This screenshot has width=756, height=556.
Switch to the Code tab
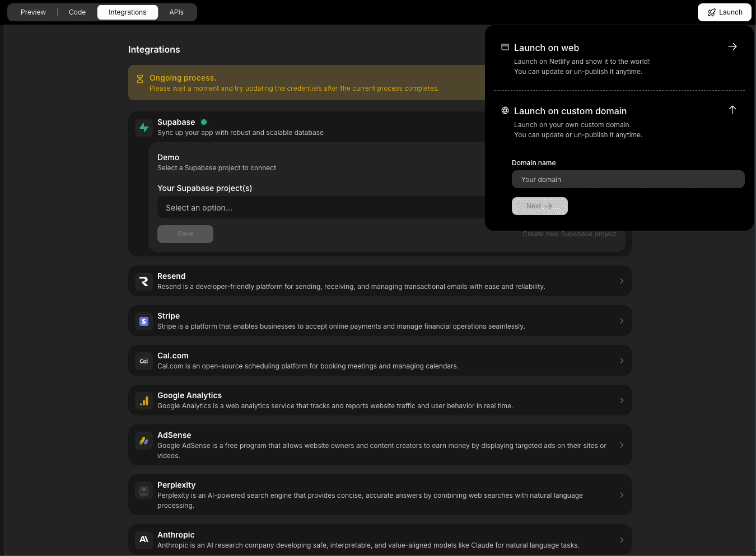click(x=77, y=12)
